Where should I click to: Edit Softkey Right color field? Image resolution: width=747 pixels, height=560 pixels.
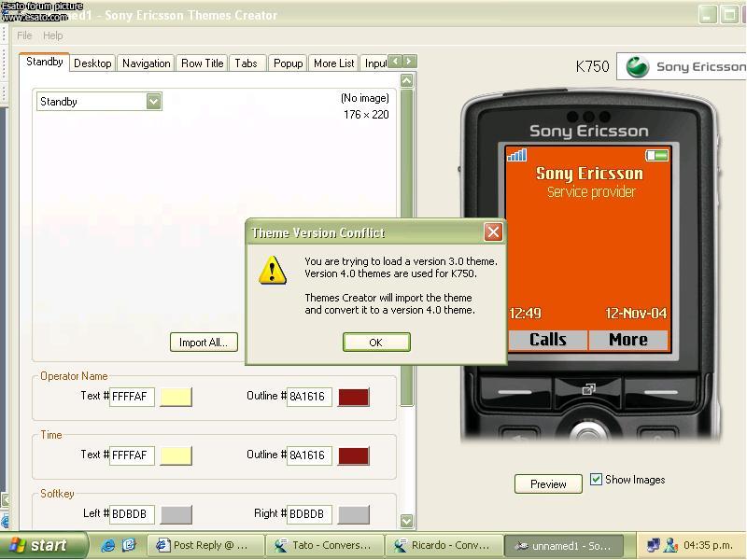(x=309, y=514)
